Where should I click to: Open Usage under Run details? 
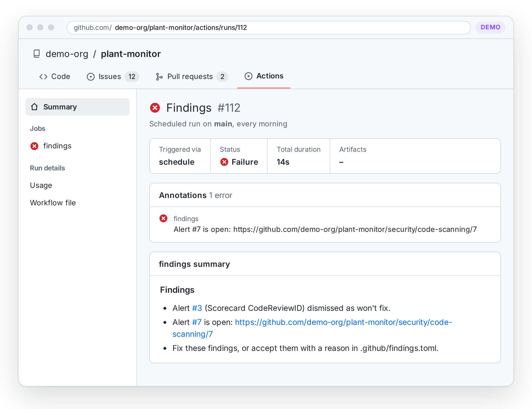click(41, 185)
